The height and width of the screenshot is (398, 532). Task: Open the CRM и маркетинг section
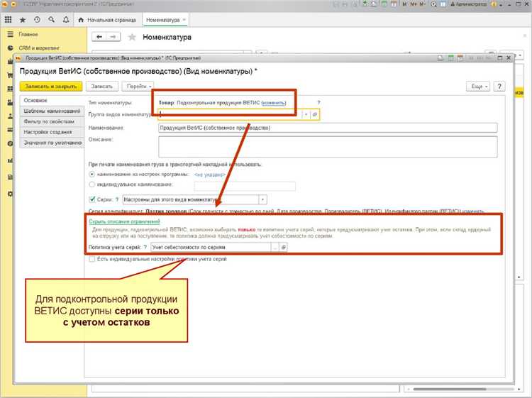click(x=39, y=48)
